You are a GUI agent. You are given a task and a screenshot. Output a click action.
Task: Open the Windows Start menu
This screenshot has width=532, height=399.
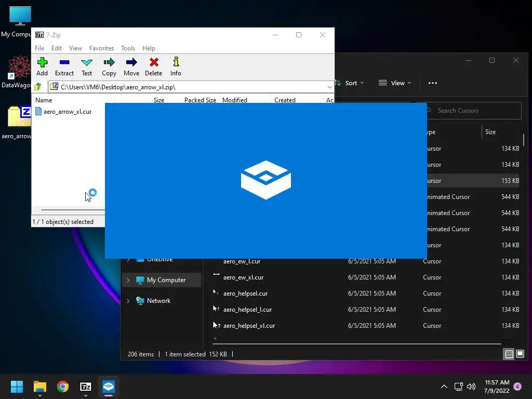pos(17,387)
